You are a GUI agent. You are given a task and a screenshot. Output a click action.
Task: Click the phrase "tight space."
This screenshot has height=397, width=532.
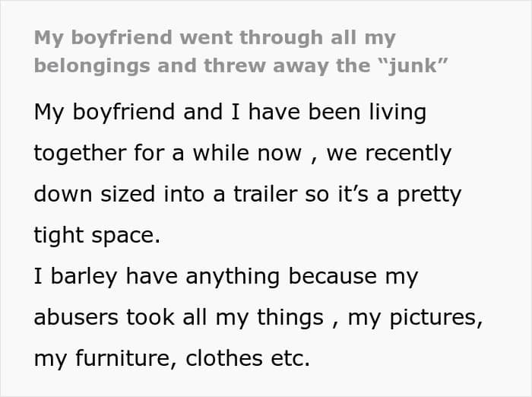[97, 236]
